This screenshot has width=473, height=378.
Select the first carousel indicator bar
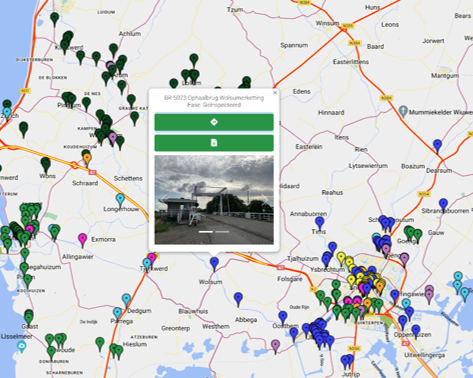(206, 232)
